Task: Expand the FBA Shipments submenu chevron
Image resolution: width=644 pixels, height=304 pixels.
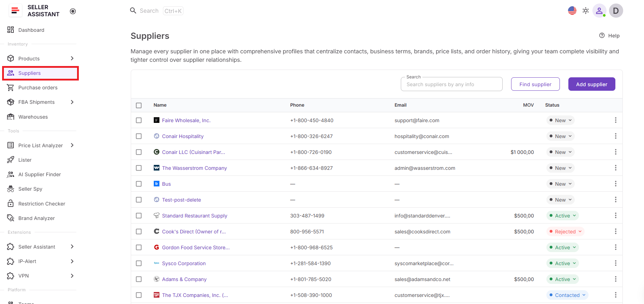Action: point(72,102)
